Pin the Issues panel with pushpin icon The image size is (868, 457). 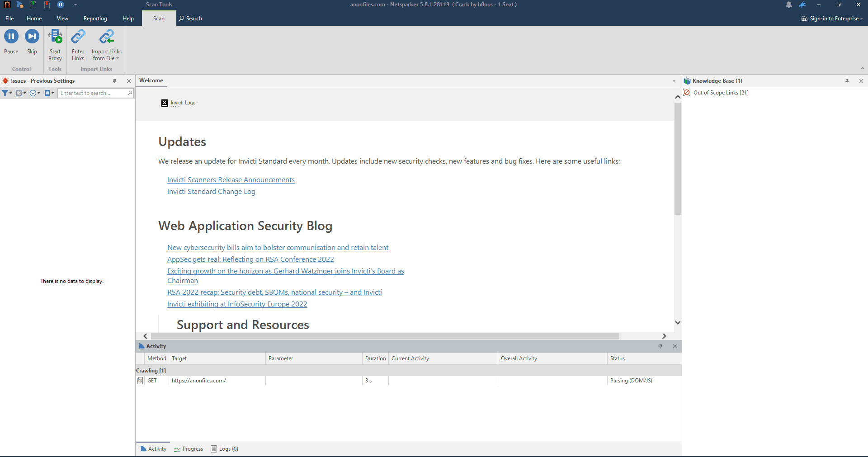[115, 81]
